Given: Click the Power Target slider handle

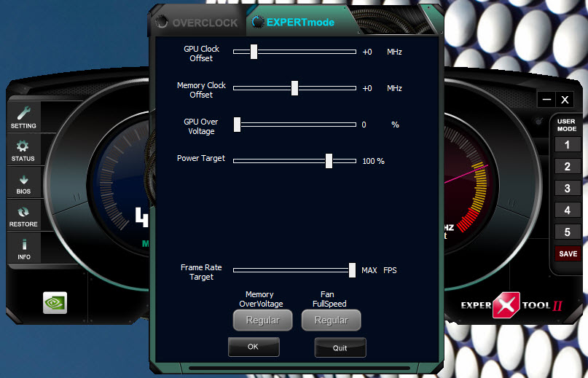Looking at the screenshot, I should [329, 161].
